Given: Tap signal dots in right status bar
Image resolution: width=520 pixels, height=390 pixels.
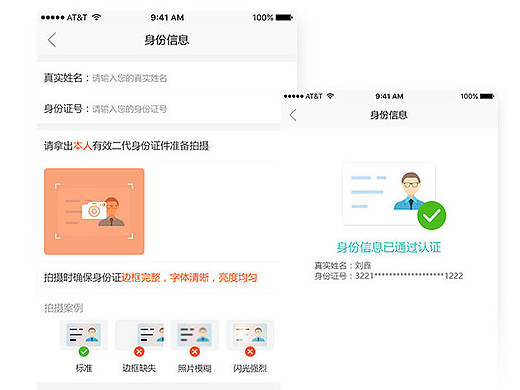Looking at the screenshot, I should (x=294, y=96).
